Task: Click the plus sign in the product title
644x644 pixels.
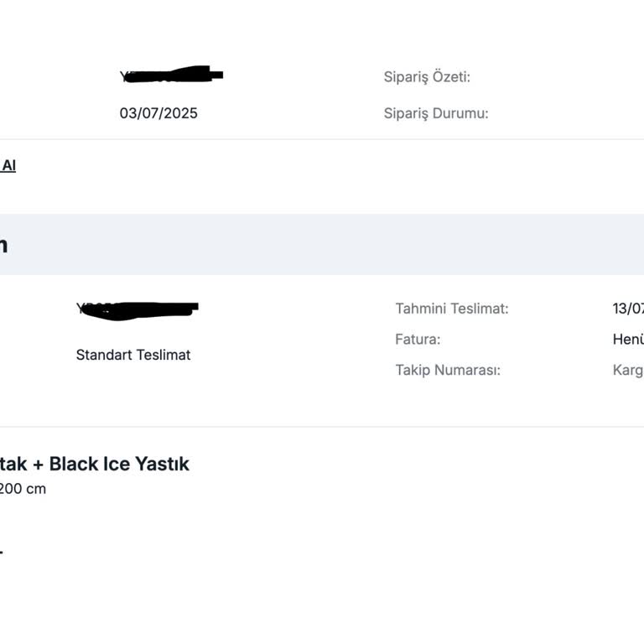Action: (37, 464)
